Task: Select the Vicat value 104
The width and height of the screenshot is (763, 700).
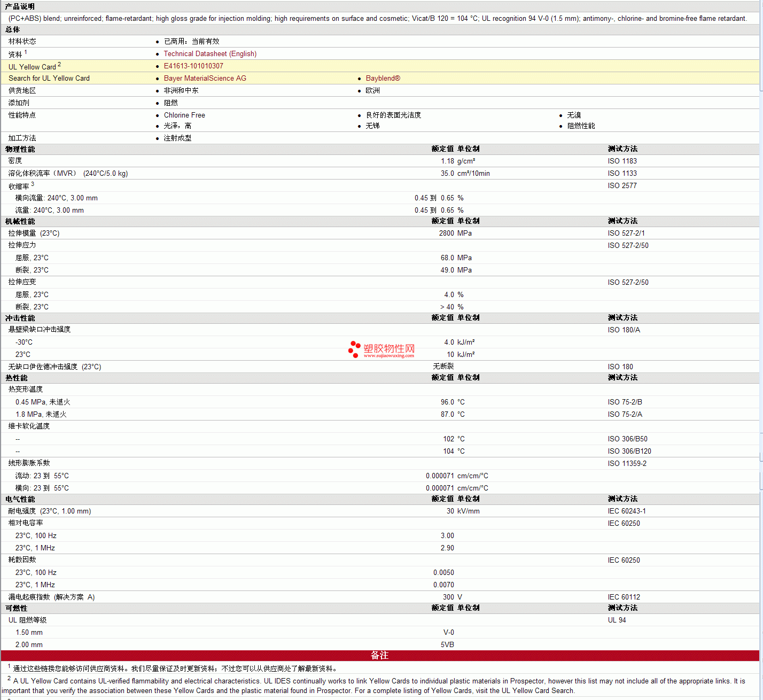Action: tap(449, 452)
